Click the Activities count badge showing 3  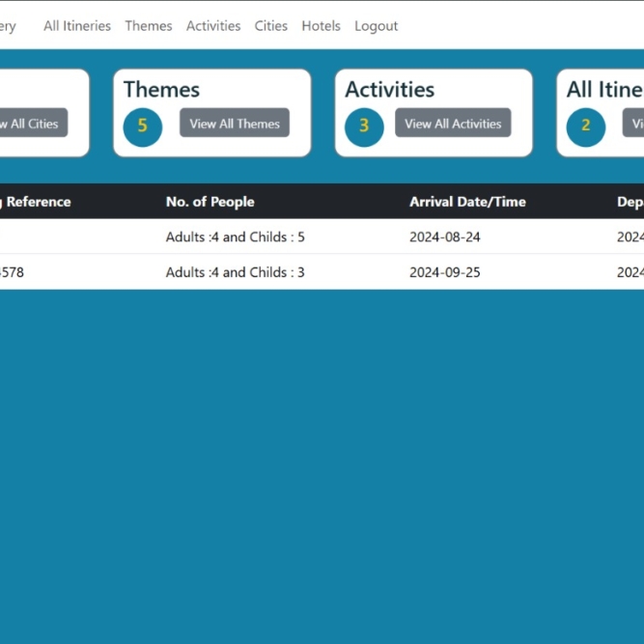click(x=364, y=126)
